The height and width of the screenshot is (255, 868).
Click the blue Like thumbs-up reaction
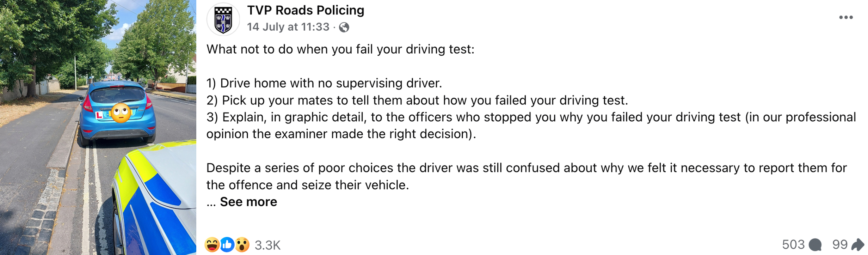[227, 244]
